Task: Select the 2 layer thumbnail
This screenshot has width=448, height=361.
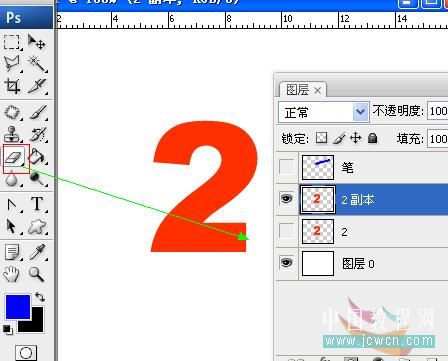Action: 318,231
